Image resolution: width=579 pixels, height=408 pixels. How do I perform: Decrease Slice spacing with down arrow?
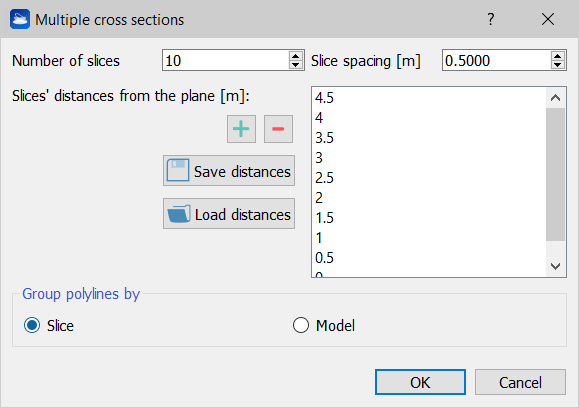[558, 65]
